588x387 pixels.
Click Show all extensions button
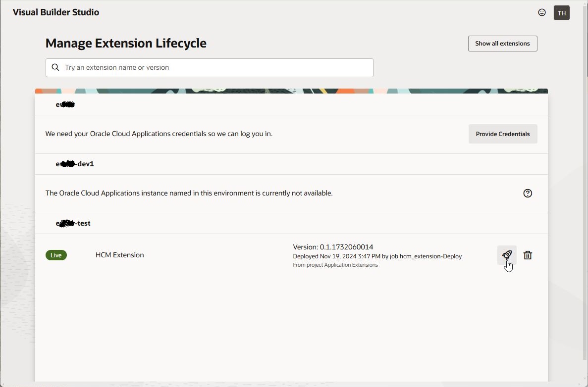pyautogui.click(x=502, y=44)
